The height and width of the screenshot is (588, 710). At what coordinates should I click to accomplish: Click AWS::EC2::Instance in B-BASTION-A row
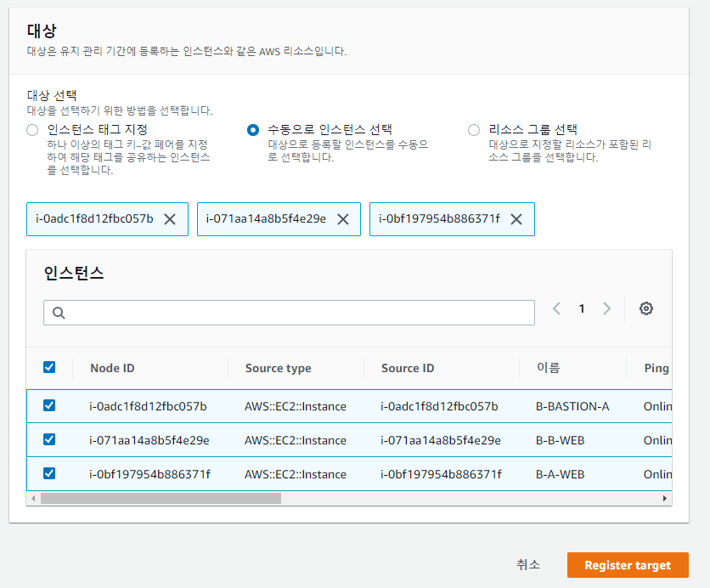[x=296, y=406]
